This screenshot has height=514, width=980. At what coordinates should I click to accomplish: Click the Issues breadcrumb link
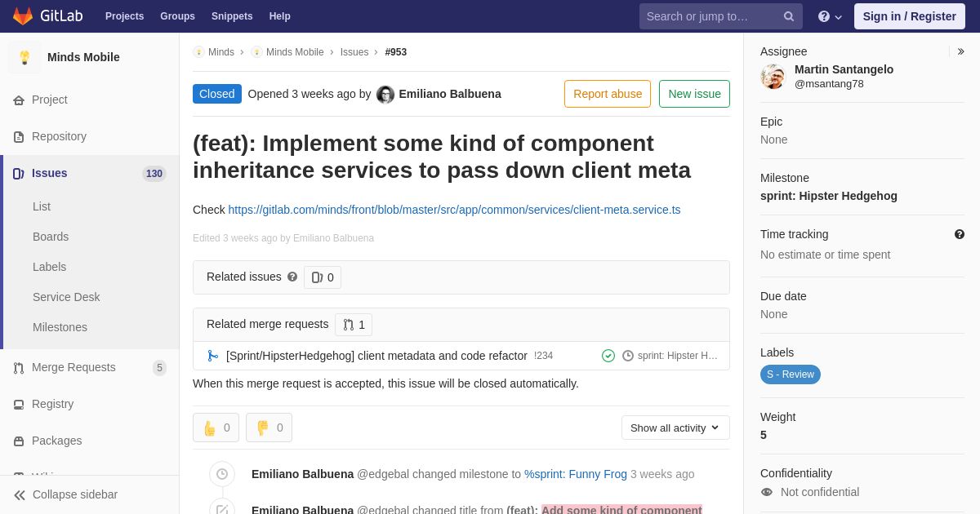click(354, 52)
